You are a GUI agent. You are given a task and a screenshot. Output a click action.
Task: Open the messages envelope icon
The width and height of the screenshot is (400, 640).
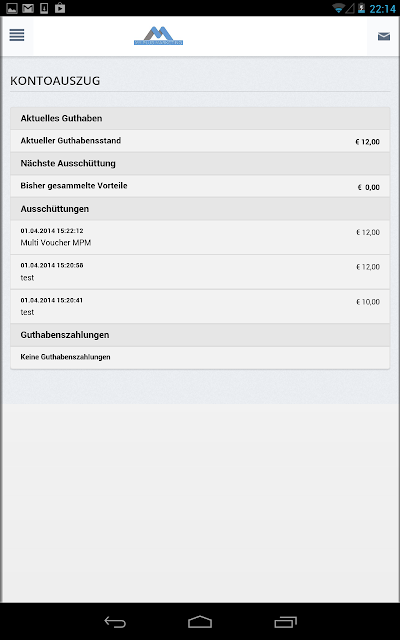pos(384,37)
